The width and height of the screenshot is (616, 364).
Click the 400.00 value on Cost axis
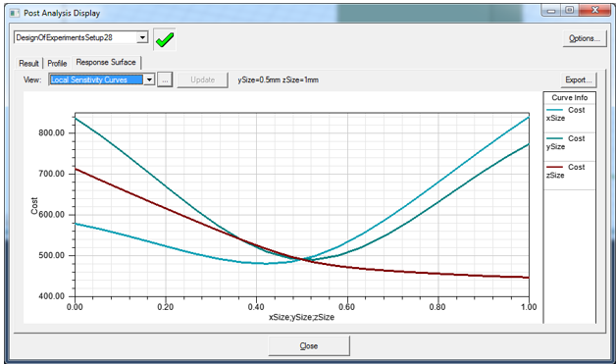tap(51, 296)
